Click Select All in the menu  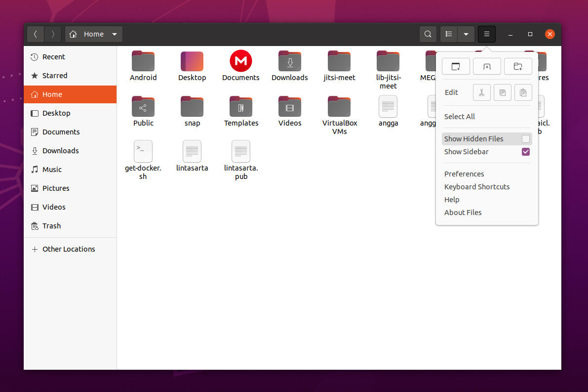460,117
